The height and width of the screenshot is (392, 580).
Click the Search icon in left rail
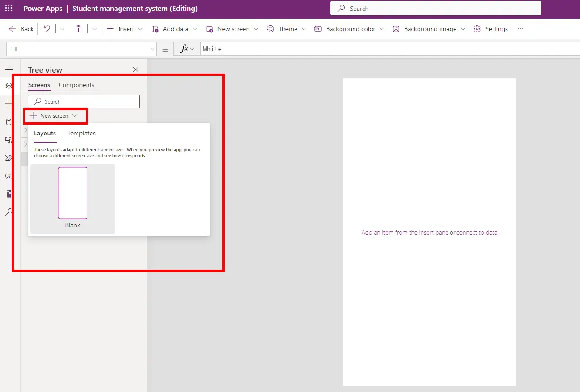point(9,212)
